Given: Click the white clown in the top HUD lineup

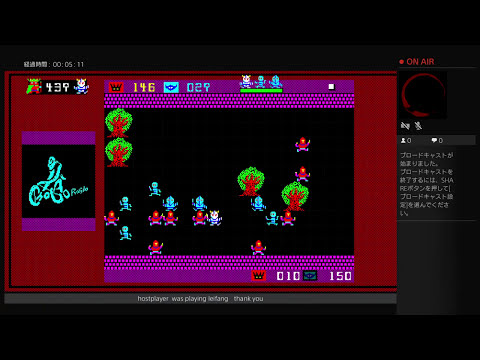Looking at the screenshot, I should coord(246,82).
